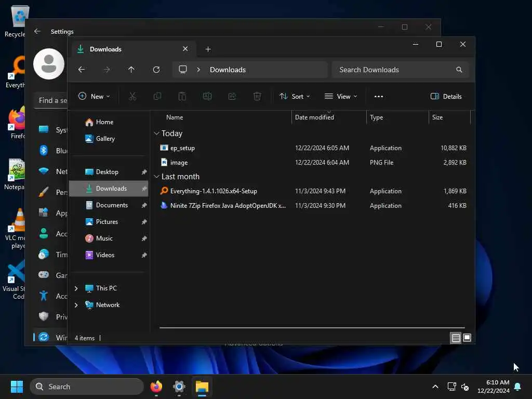Click the Share icon in toolbar
Screen dimensions: 532x399
[232, 96]
